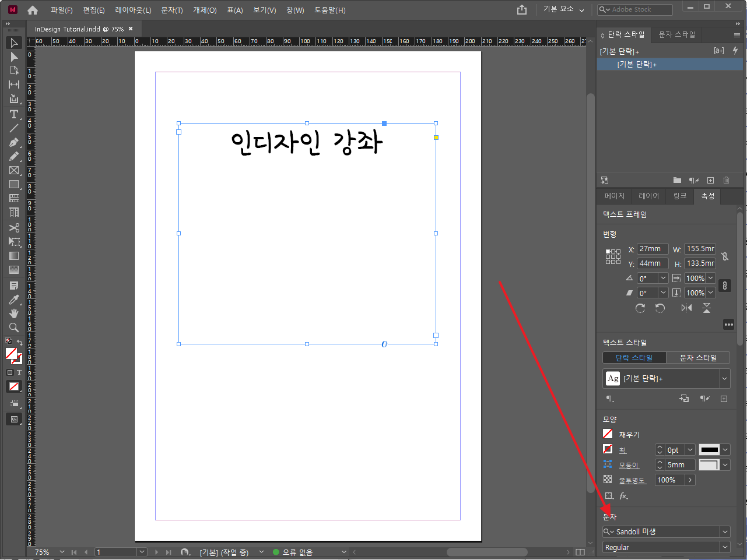Toggle formatting affects container button

[x=9, y=372]
